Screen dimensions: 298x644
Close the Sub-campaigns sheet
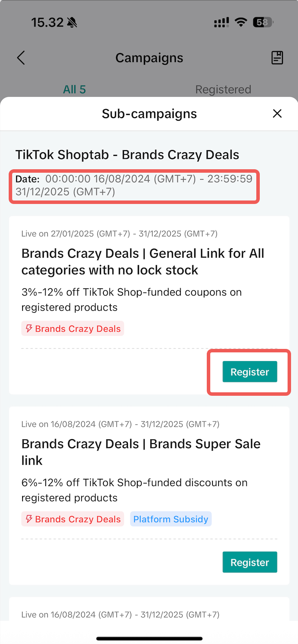[x=277, y=114]
